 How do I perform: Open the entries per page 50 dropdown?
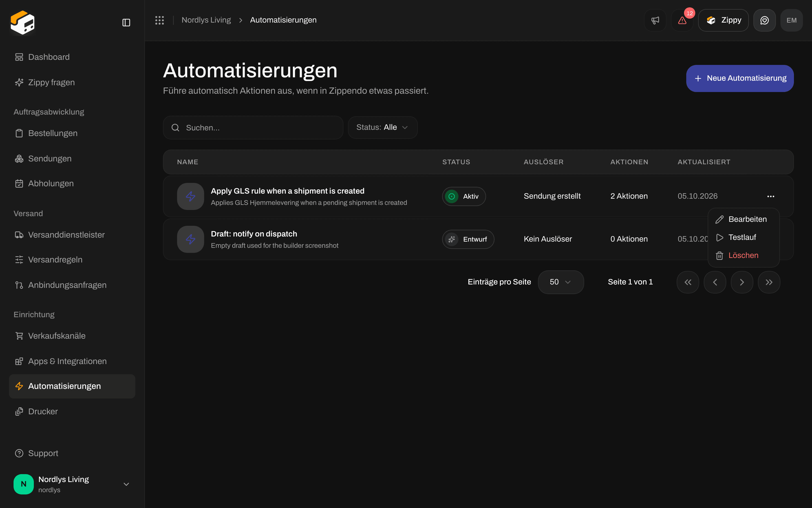561,282
